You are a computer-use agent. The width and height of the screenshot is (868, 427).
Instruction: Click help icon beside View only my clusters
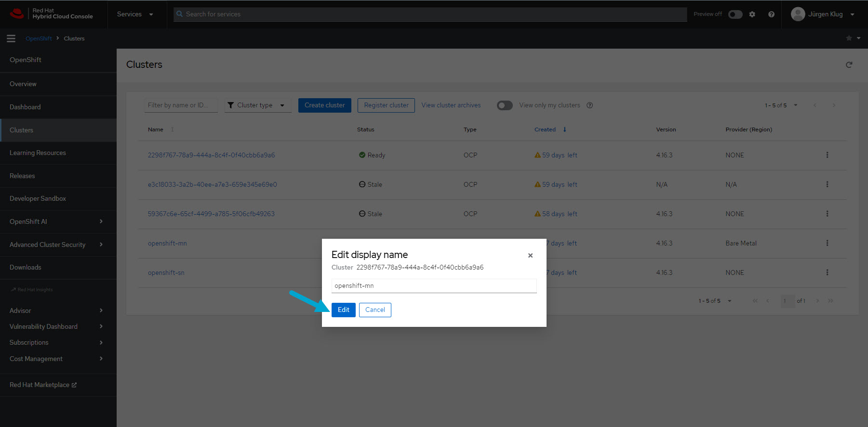589,105
